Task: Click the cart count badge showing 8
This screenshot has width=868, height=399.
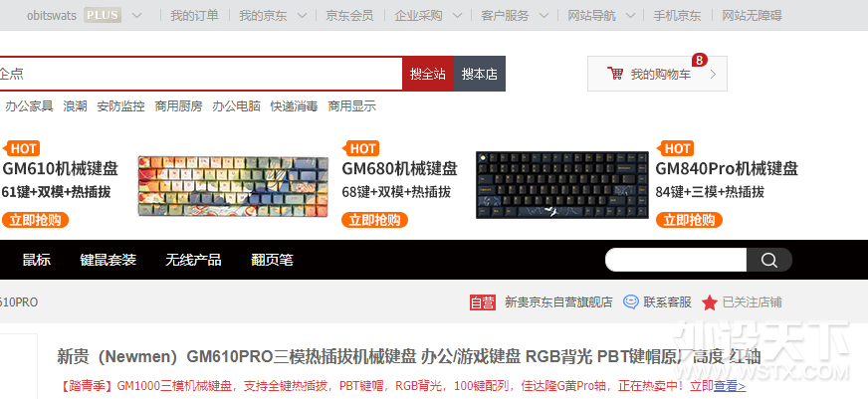Action: (699, 60)
